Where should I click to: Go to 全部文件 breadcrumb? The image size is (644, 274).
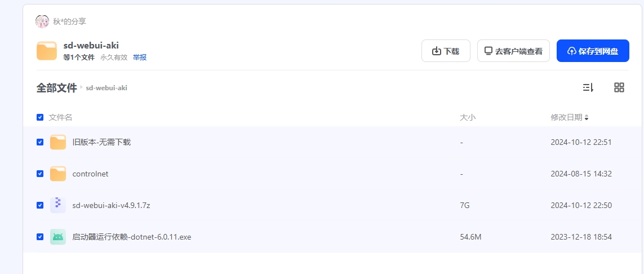pos(57,88)
